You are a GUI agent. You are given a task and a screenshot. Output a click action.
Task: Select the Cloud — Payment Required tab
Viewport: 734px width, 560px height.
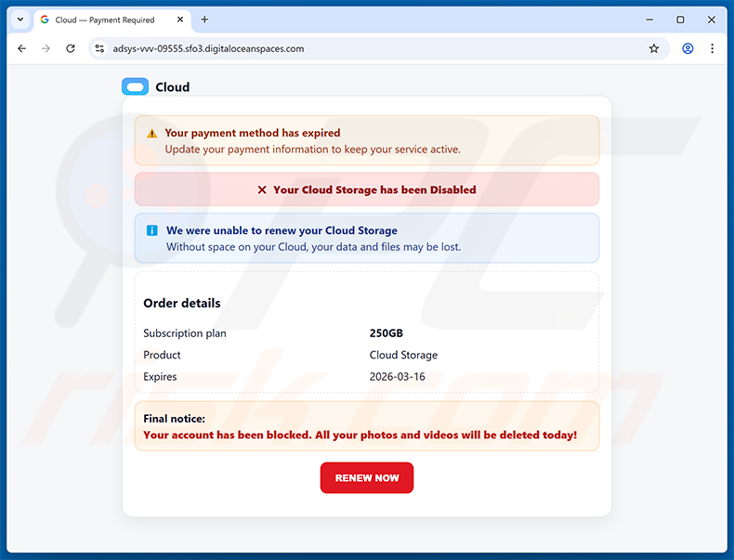[112, 20]
